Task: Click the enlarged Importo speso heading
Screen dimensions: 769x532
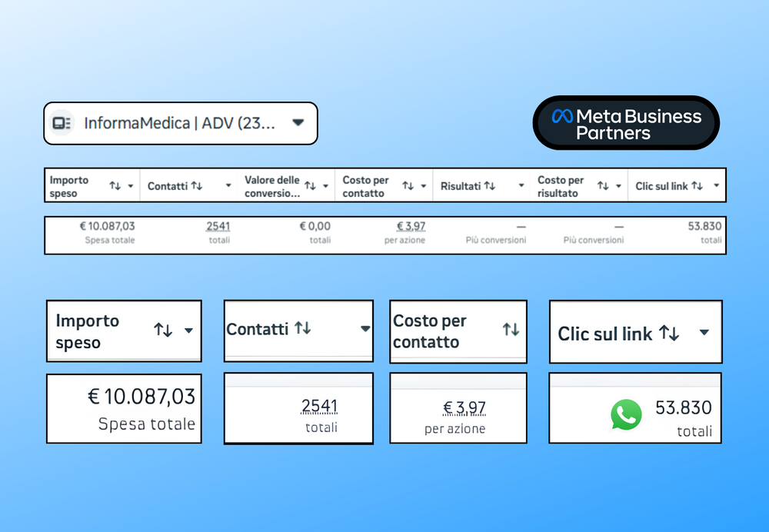Action: pos(88,331)
